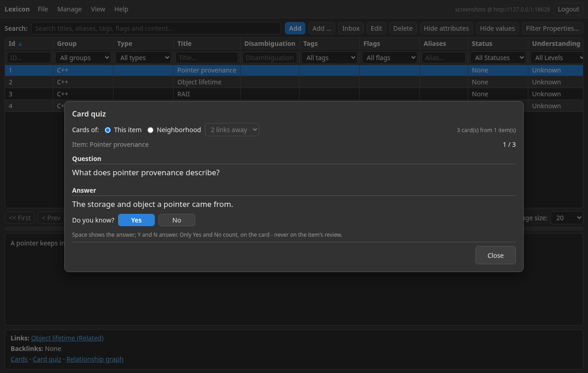Expand the 'All Statuses' filter dropdown

click(498, 58)
